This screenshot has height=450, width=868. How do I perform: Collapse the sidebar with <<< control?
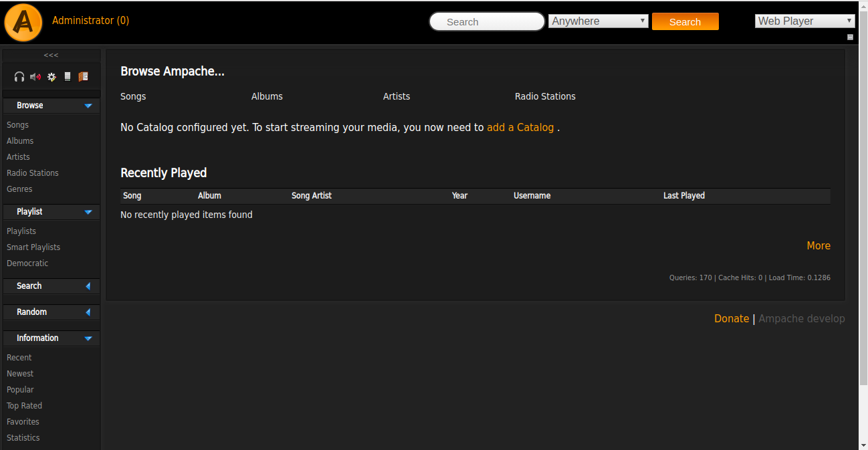[x=51, y=55]
